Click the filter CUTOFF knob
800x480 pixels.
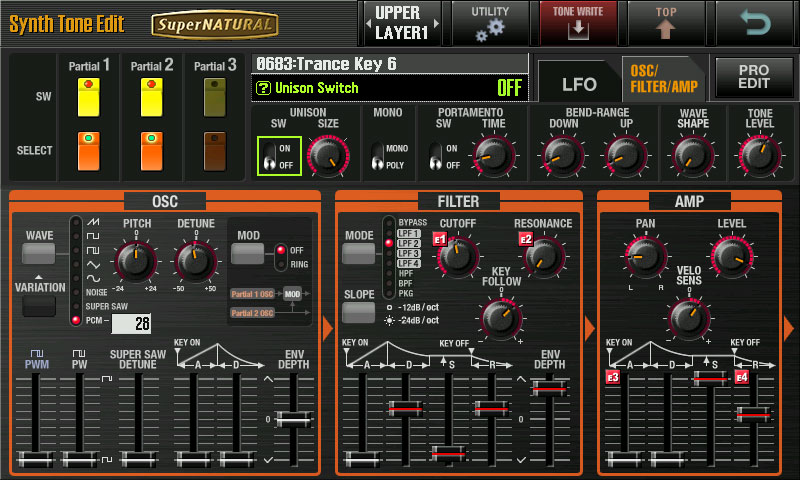click(458, 256)
